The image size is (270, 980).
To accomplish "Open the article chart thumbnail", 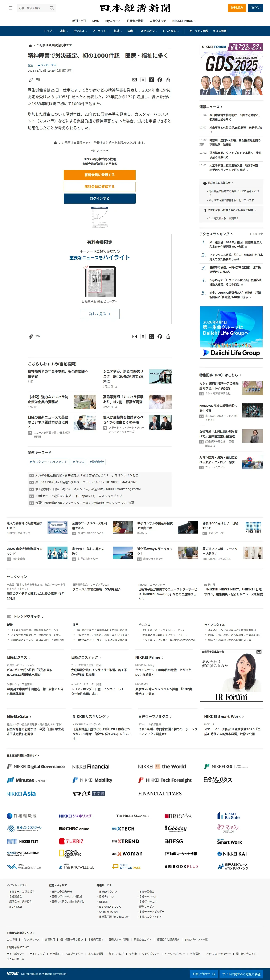I will (99, 218).
